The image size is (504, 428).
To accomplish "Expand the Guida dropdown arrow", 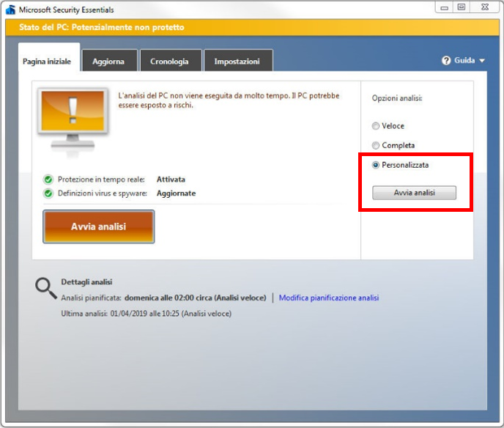I will point(482,60).
